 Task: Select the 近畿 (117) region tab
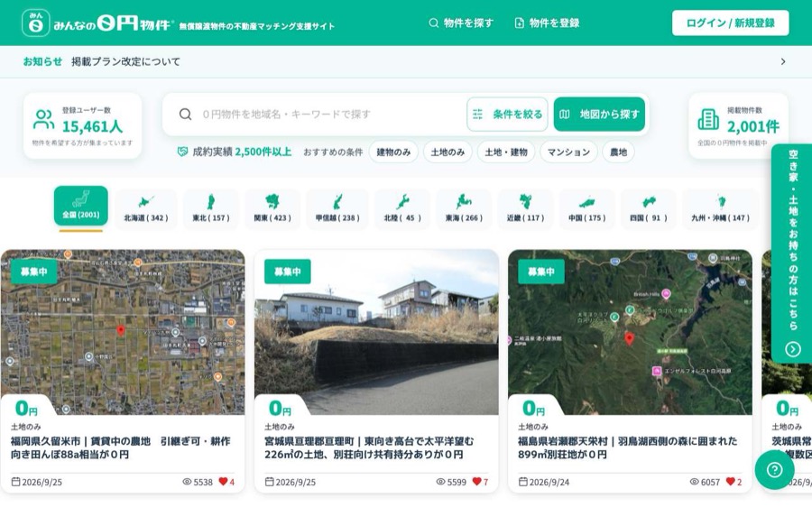[525, 208]
